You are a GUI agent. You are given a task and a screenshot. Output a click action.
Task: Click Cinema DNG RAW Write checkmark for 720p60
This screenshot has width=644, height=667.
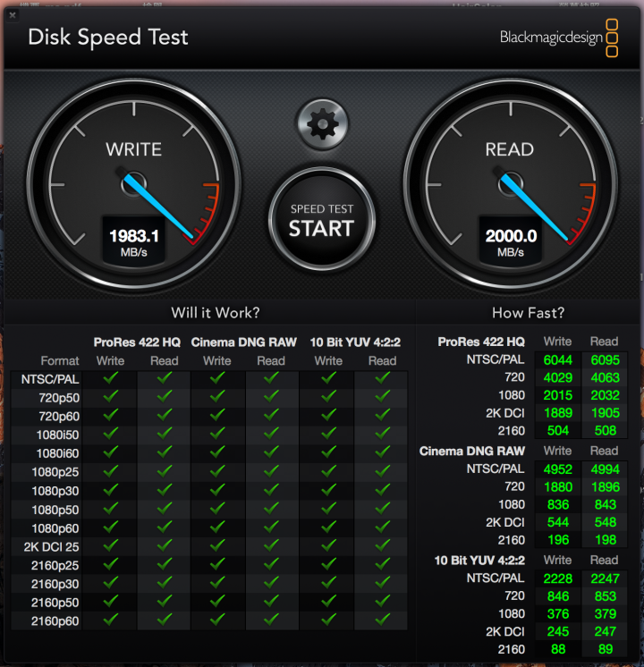217,415
